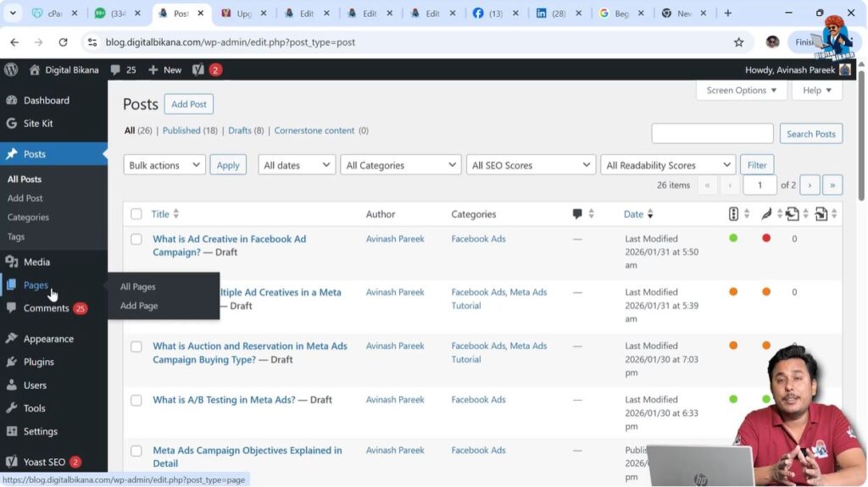Click the browser address bar URL
Viewport: 868px width, 487px height.
click(x=231, y=42)
